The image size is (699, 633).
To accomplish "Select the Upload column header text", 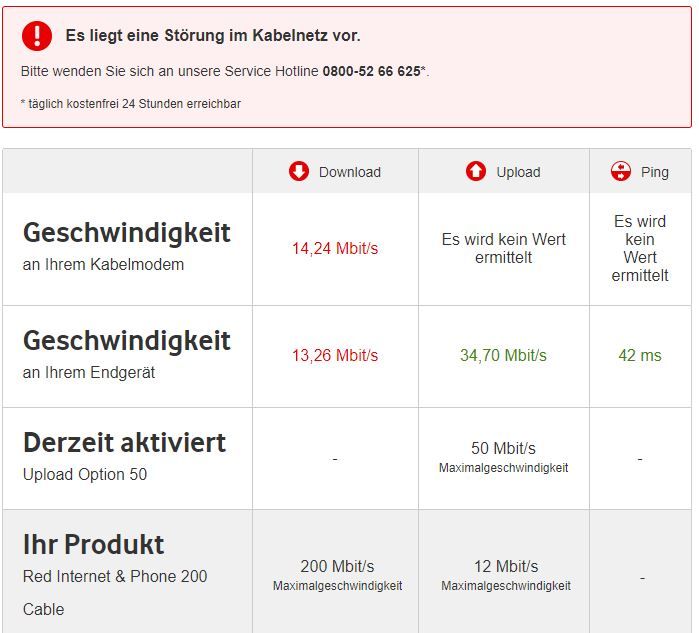I will coord(518,172).
